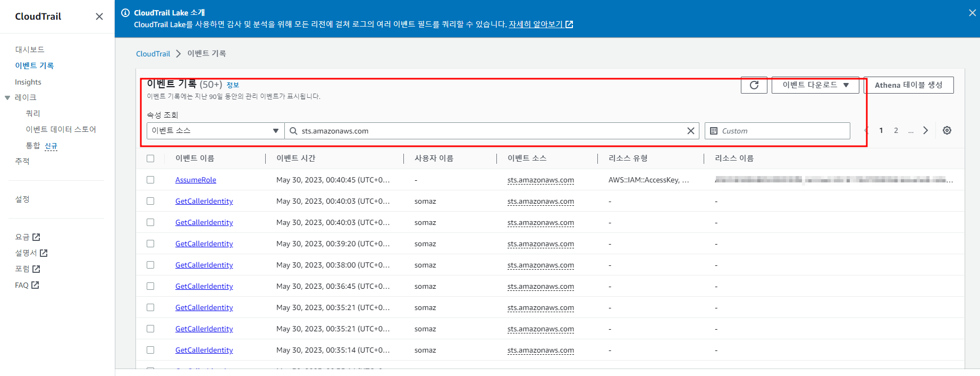Screen dimensions: 980x376
Task: Open the 포럼 external link
Action: coord(28,269)
